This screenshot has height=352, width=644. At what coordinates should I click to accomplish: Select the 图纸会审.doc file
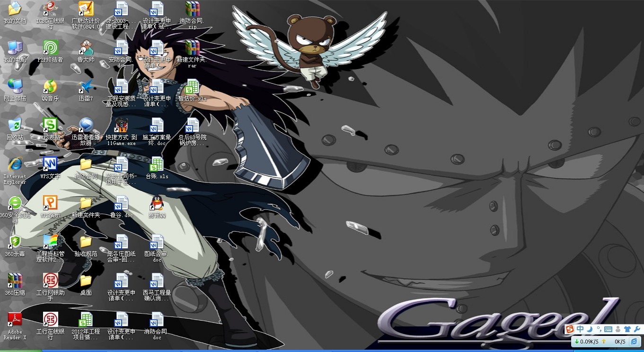tap(157, 249)
